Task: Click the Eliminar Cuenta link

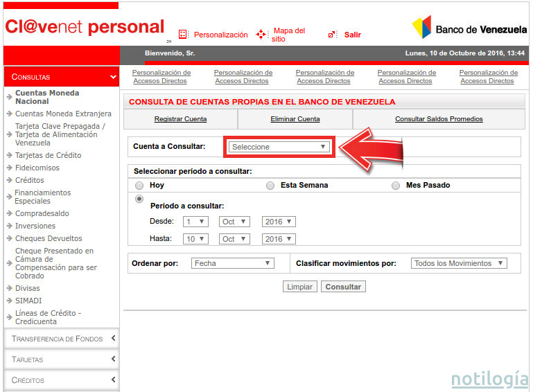Action: click(295, 119)
